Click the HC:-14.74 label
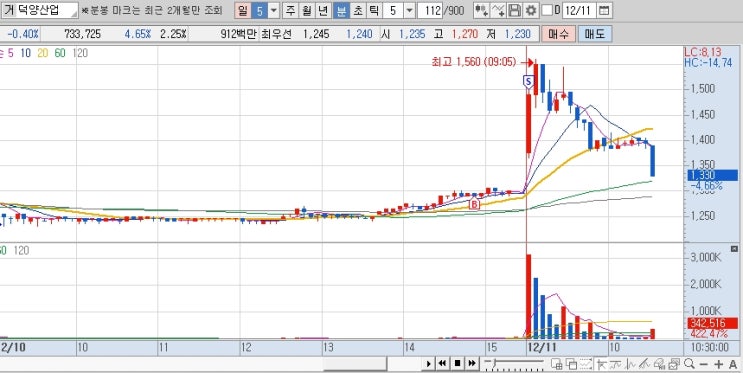This screenshot has width=743, height=373. pyautogui.click(x=708, y=63)
